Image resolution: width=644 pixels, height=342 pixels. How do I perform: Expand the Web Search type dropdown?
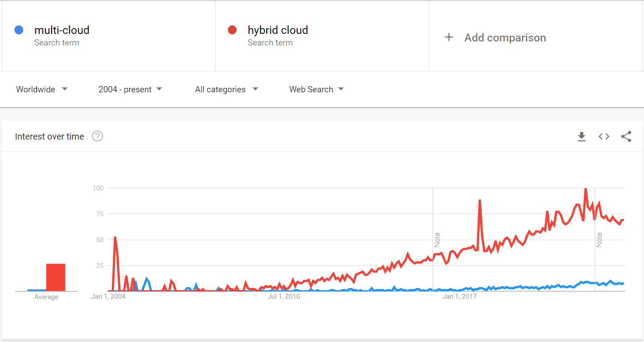click(x=316, y=89)
